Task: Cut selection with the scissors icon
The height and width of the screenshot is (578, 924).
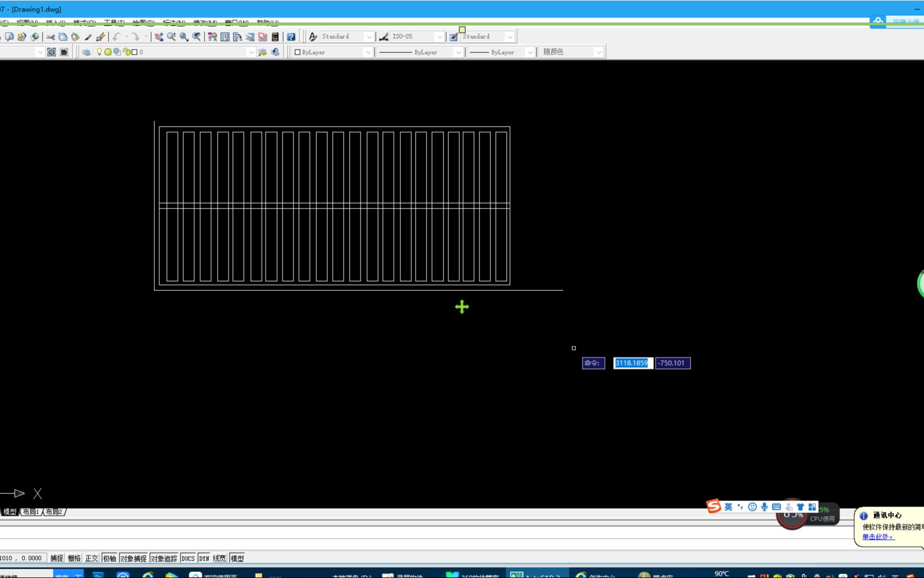Action: click(x=50, y=37)
